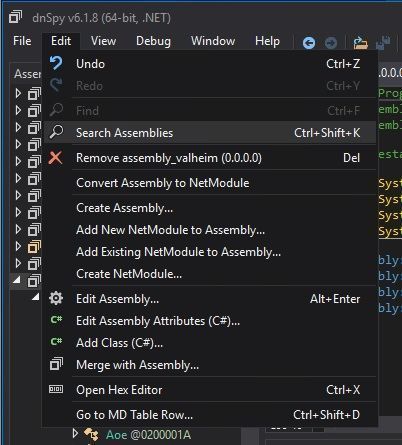Click the gear icon beside Edit Assembly
402x445 pixels.
[56, 298]
